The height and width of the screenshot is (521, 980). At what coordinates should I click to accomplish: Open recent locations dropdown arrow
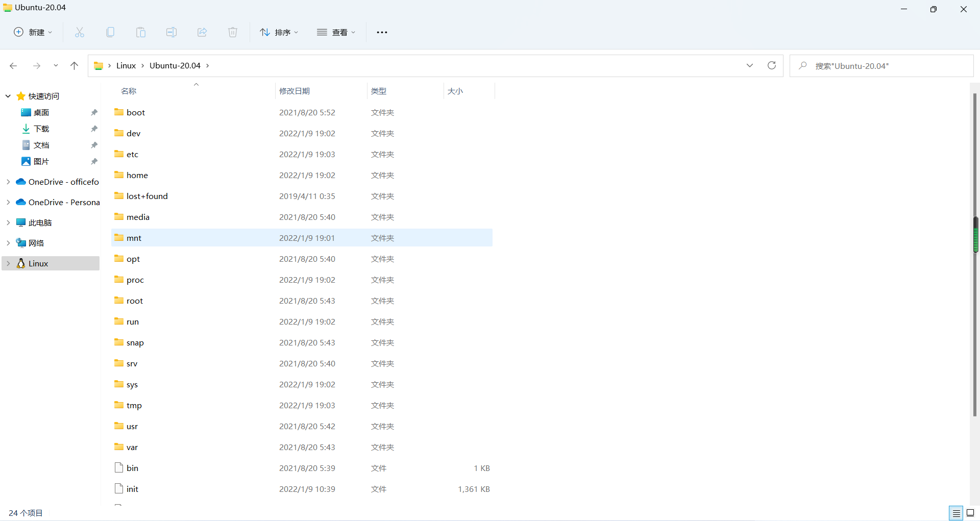[x=56, y=66]
